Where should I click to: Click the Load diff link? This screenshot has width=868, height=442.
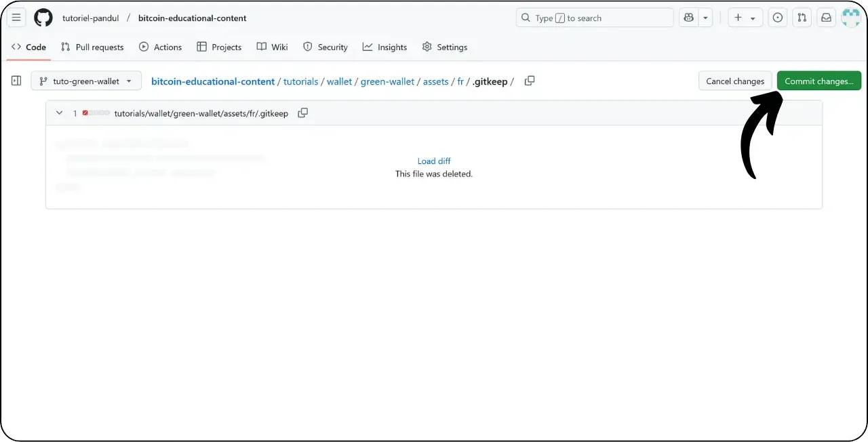433,161
